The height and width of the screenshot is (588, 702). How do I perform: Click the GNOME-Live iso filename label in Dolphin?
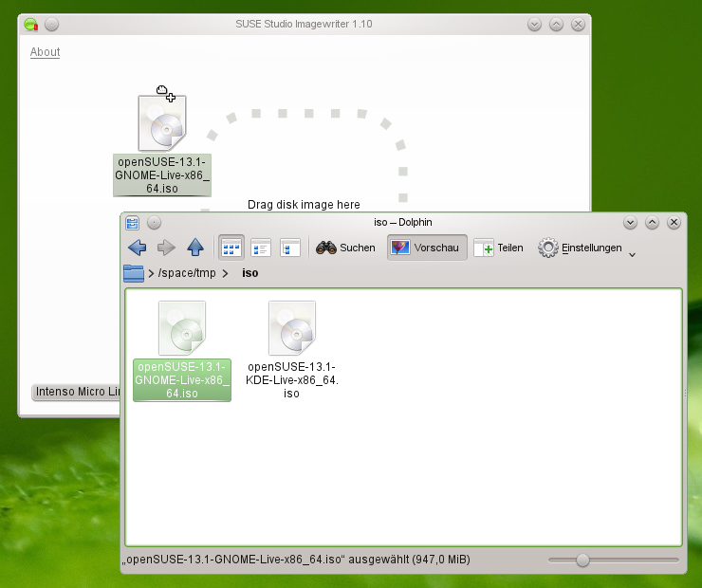tap(182, 380)
